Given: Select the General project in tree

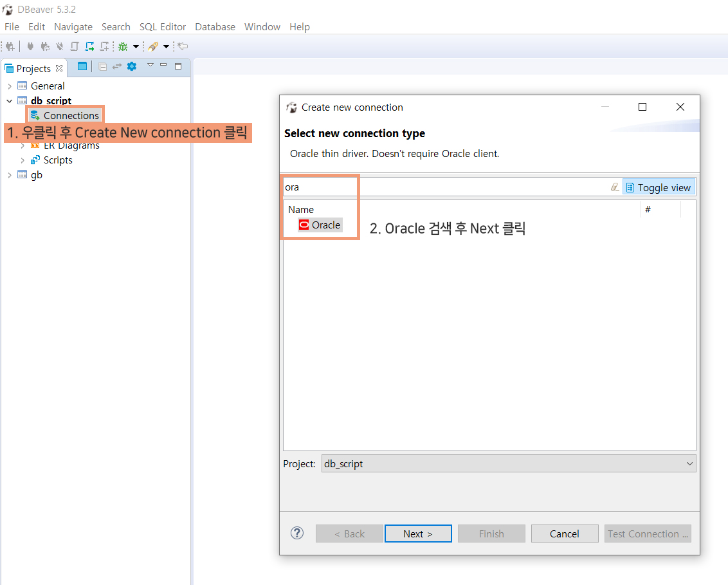Looking at the screenshot, I should pos(48,86).
